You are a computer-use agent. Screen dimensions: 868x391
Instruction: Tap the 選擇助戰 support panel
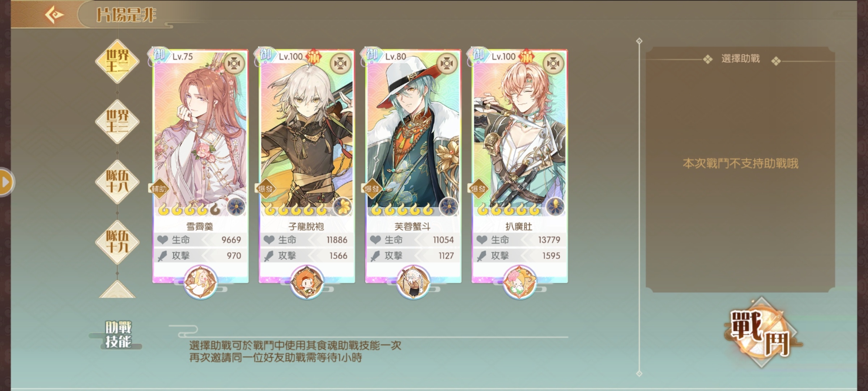point(740,169)
